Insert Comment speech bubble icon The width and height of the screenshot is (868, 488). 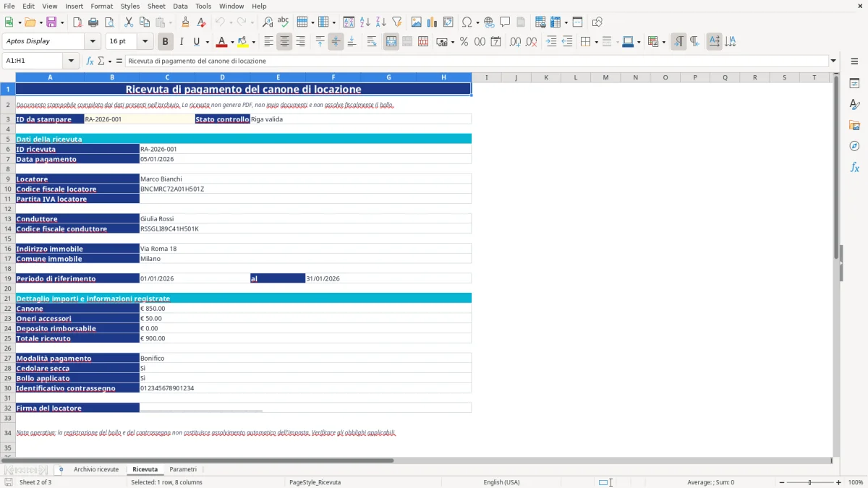click(505, 22)
